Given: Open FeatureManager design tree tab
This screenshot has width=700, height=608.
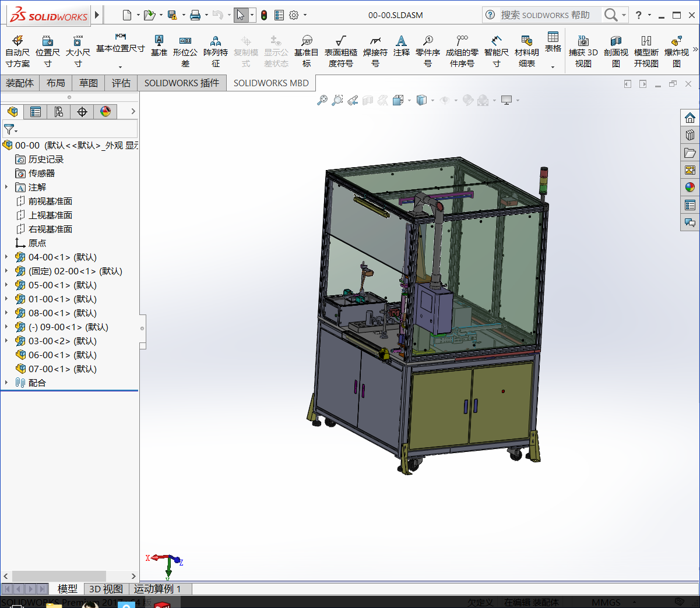Looking at the screenshot, I should (x=13, y=111).
